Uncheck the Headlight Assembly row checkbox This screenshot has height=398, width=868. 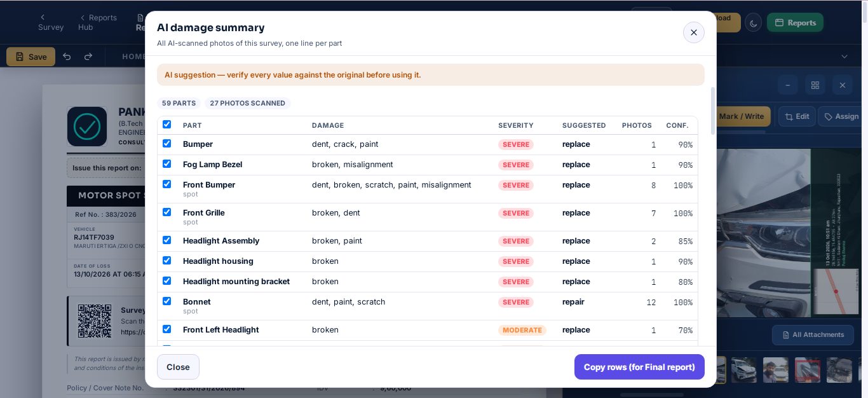pyautogui.click(x=166, y=240)
